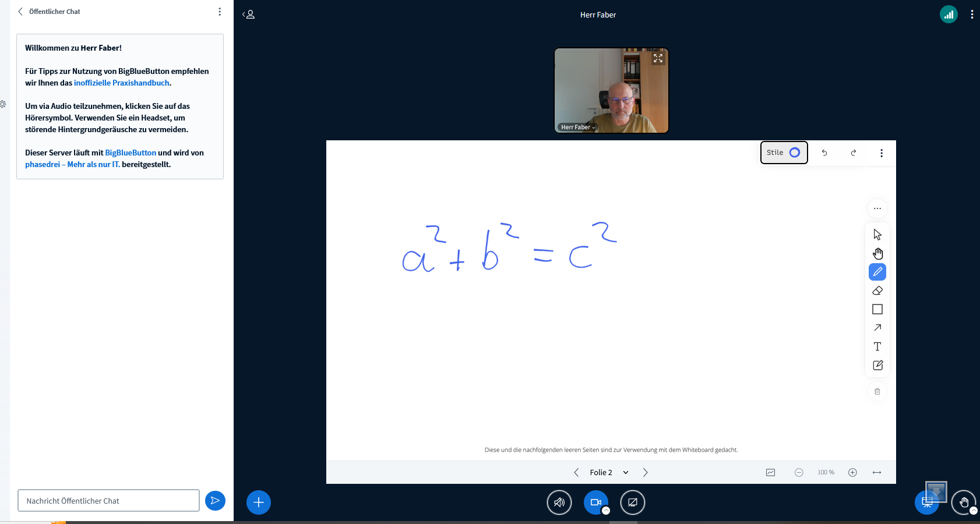Pick the rectangle shape tool

pos(877,309)
